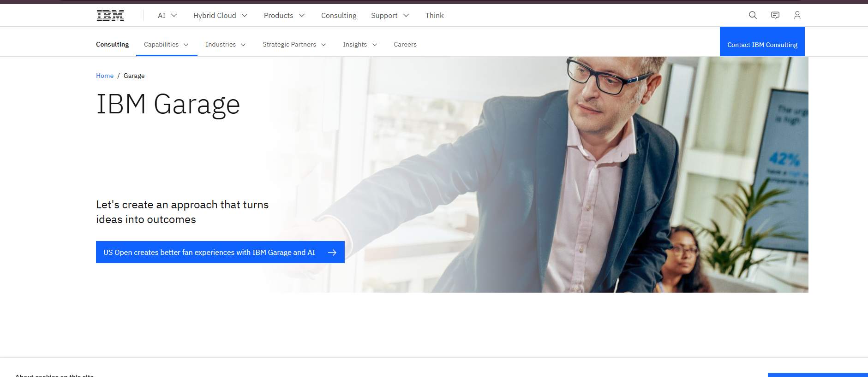868x377 pixels.
Task: Go to Consulting in top navigation
Action: click(339, 15)
